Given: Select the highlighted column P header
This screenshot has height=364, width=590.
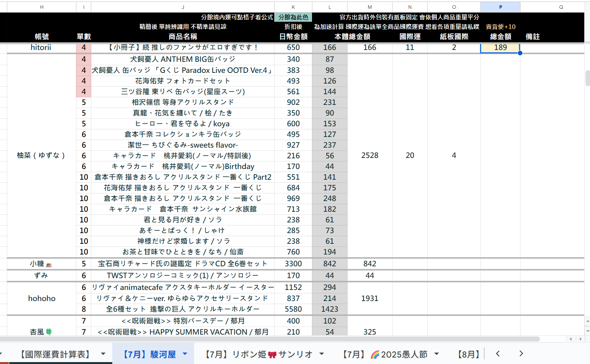Looking at the screenshot, I should [500, 7].
